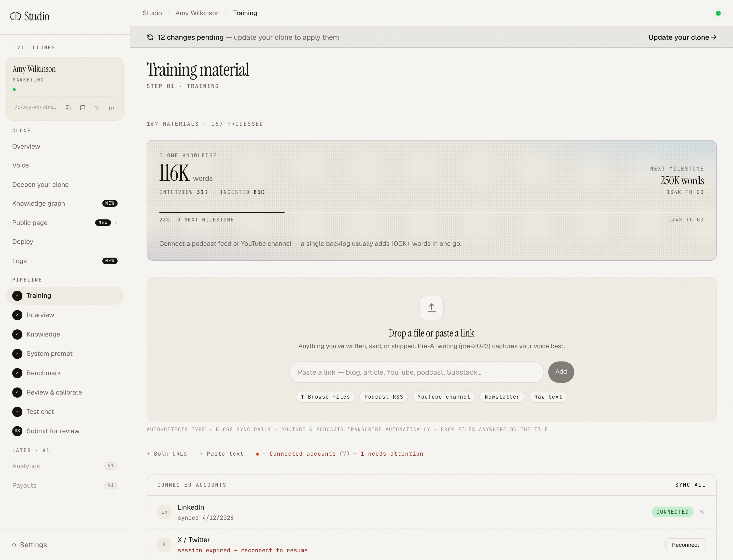Click the Benchmark step checkmark icon
Viewport: 733px width, 560px height.
click(x=17, y=373)
